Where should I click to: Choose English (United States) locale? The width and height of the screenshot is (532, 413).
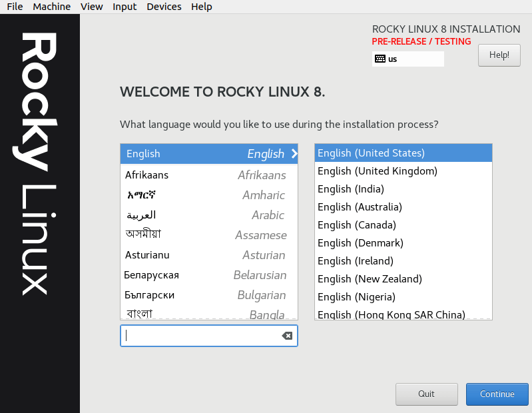[403, 153]
